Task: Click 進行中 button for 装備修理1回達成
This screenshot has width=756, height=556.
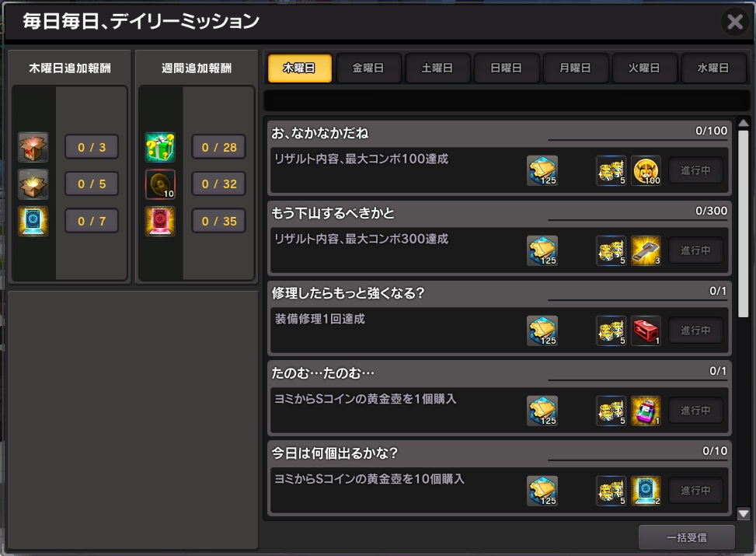Action: (x=695, y=330)
